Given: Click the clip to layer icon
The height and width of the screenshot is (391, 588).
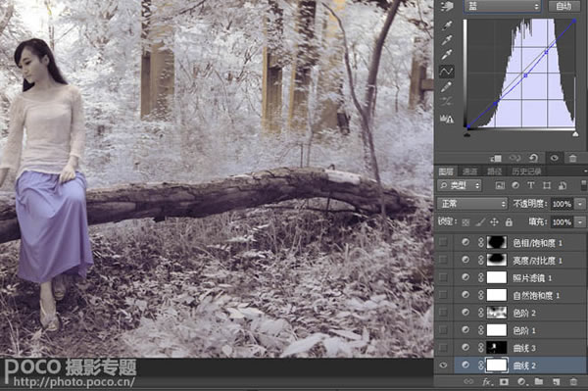Looking at the screenshot, I should 496,158.
